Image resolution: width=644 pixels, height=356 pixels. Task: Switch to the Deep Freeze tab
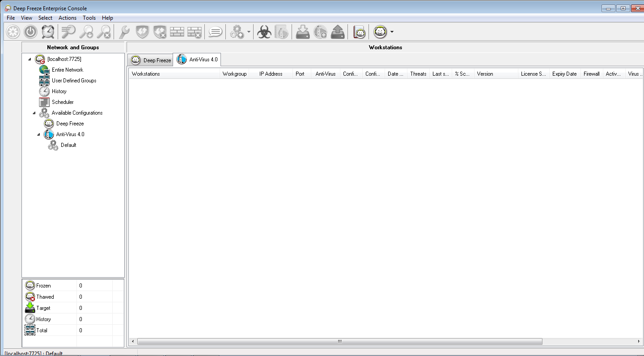[151, 60]
